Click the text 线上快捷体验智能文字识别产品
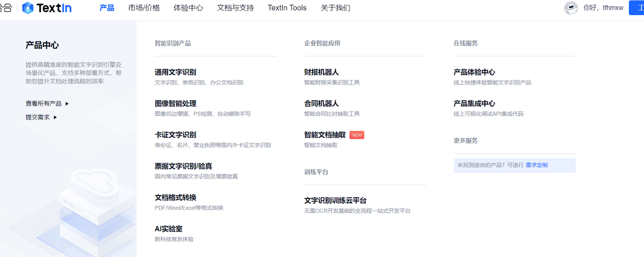This screenshot has width=644, height=257. (x=492, y=82)
